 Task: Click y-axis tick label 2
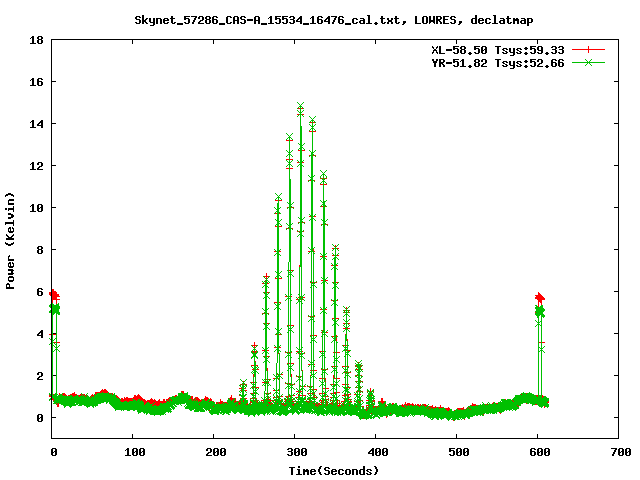tap(40, 376)
